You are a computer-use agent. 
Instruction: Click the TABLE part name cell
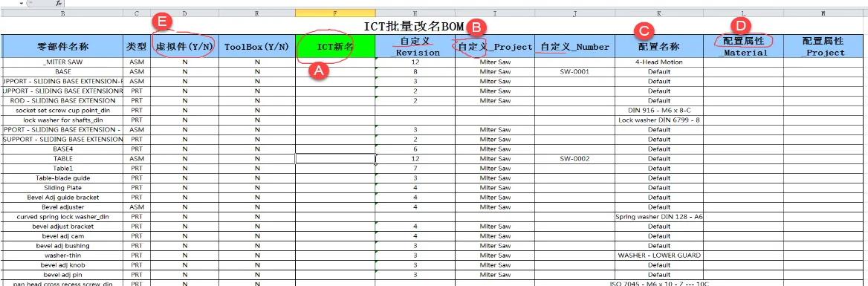pos(62,159)
